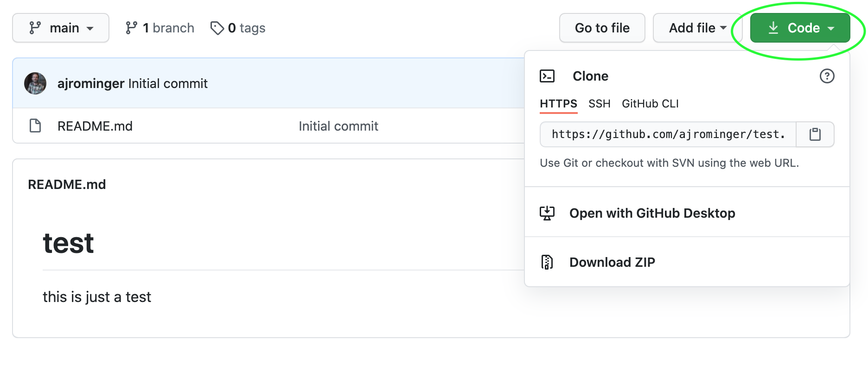Viewport: 868px width, 365px height.
Task: Click the help question mark icon
Action: [x=827, y=76]
